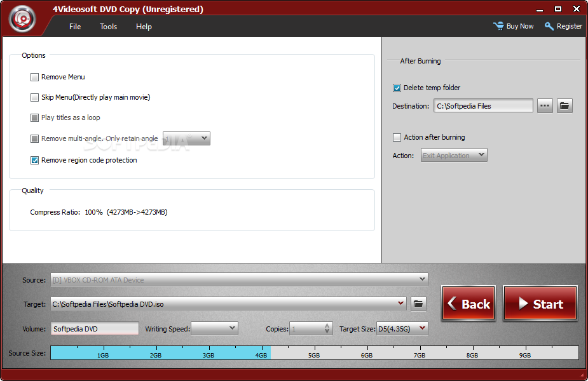This screenshot has height=381, width=588.
Task: Click the Register link
Action: pyautogui.click(x=563, y=26)
